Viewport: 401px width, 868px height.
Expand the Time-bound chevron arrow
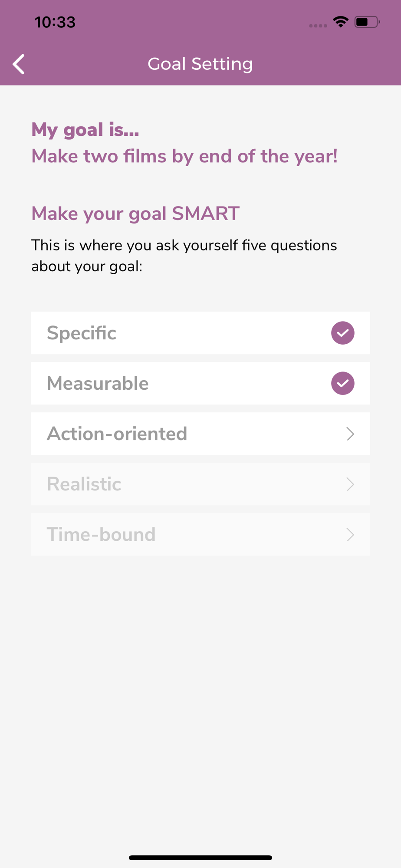[351, 534]
